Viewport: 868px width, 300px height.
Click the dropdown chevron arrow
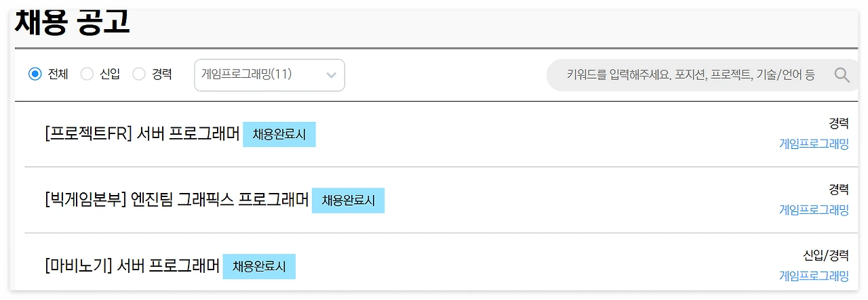point(331,75)
